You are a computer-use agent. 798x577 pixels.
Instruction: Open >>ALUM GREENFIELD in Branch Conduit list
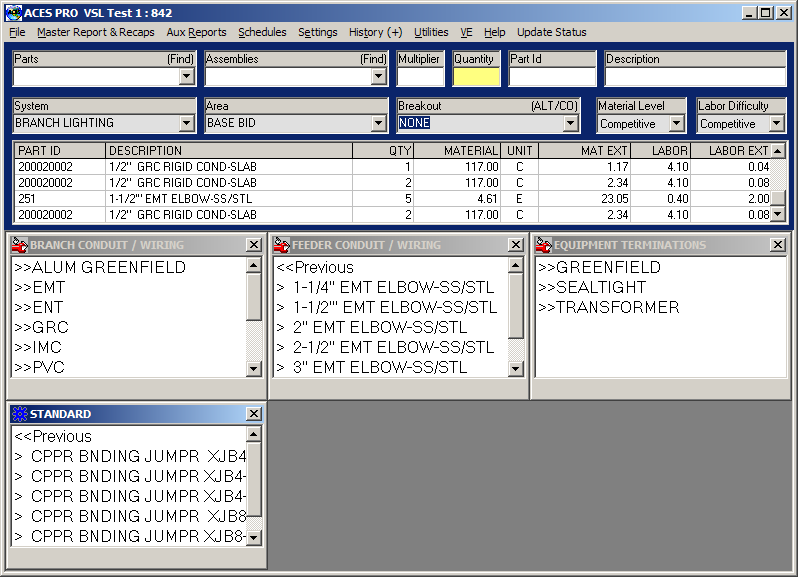(100, 267)
